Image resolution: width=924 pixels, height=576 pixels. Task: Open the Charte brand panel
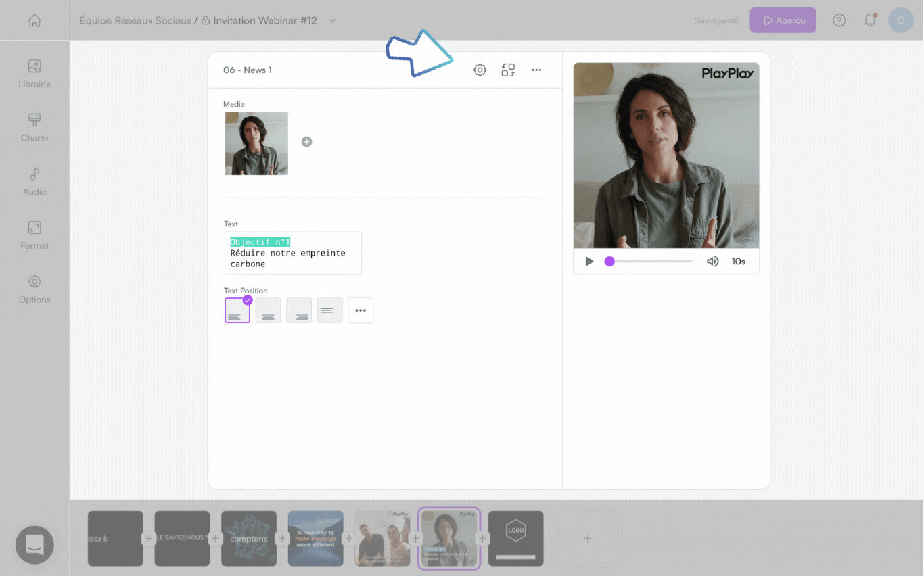pos(34,127)
